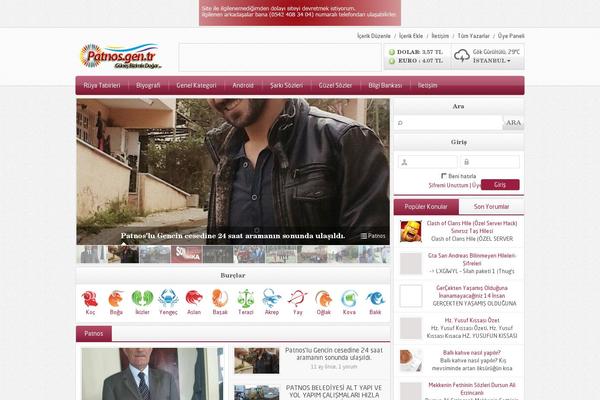Click the thumbnail beside Patnos'lu Gencin news

tap(257, 361)
